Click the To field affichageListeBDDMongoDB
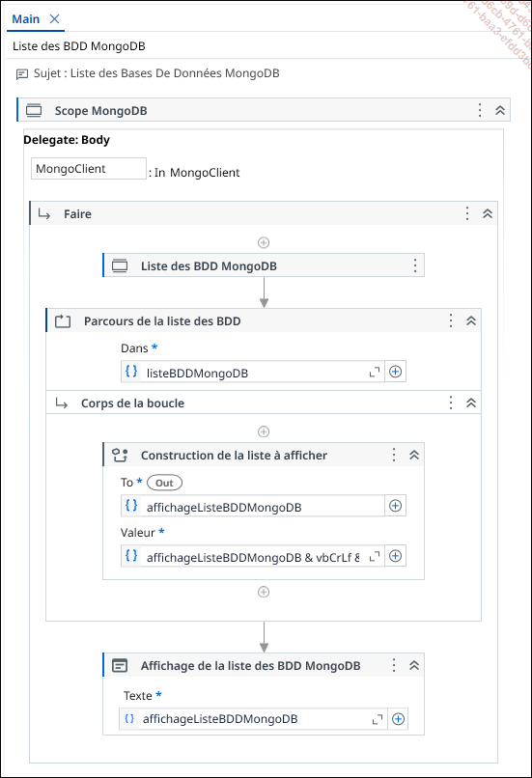This screenshot has height=778, width=532. (253, 506)
